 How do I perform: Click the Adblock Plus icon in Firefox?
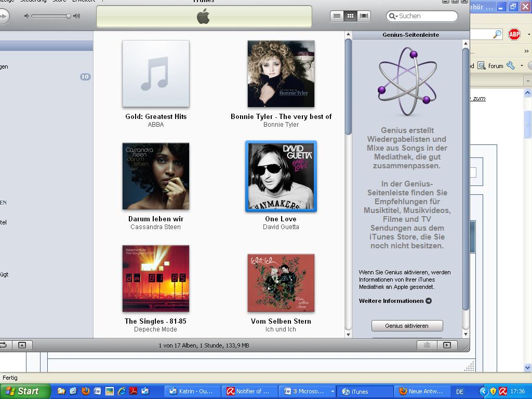click(x=514, y=34)
